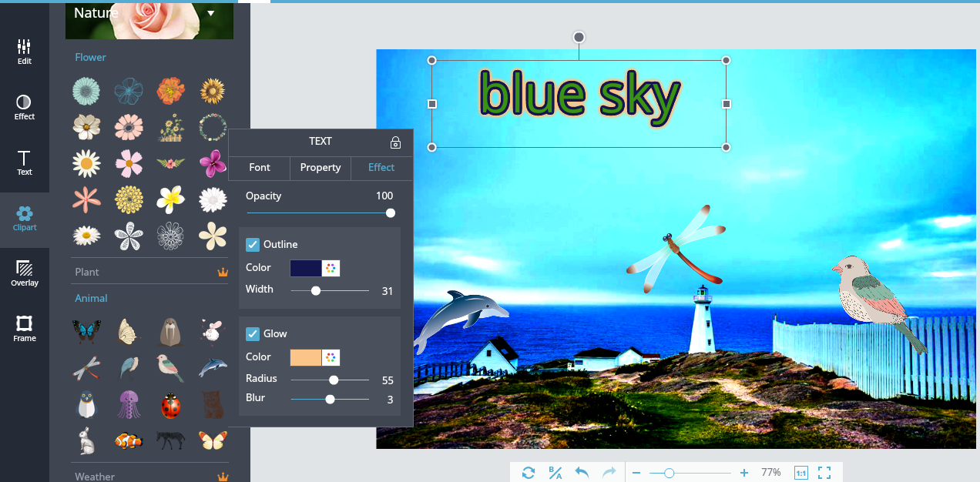The height and width of the screenshot is (482, 980).
Task: Click the zoom in plus button
Action: (743, 473)
